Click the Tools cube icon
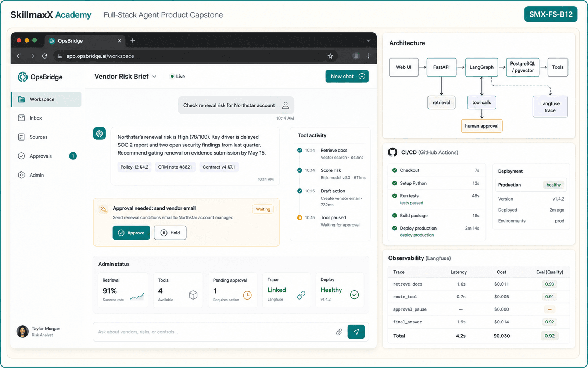The width and height of the screenshot is (588, 368). (193, 295)
